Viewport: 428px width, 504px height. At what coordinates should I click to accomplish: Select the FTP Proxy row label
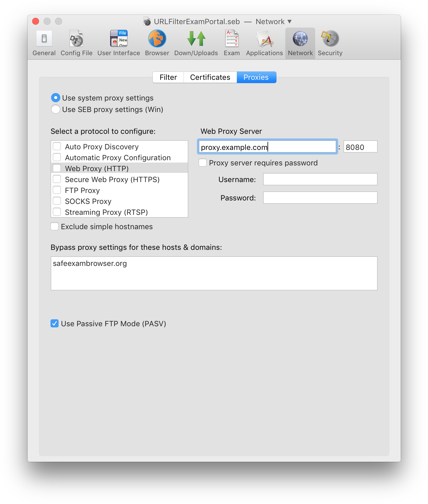(82, 190)
